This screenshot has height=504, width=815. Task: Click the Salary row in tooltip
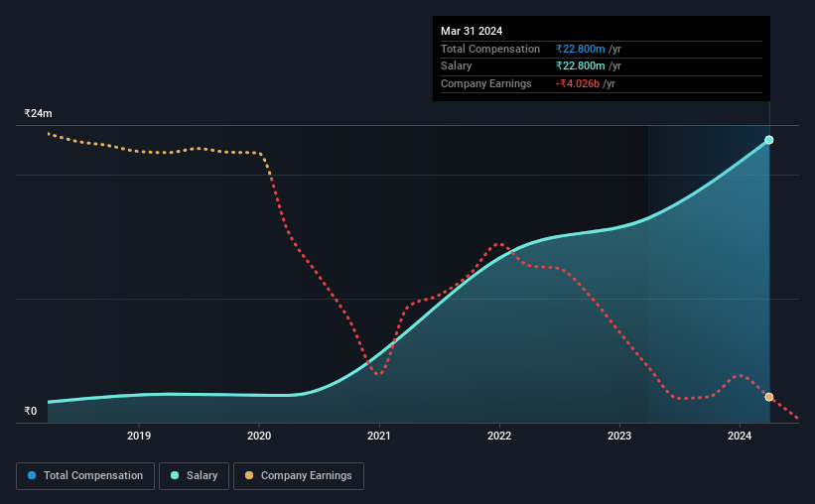point(602,66)
